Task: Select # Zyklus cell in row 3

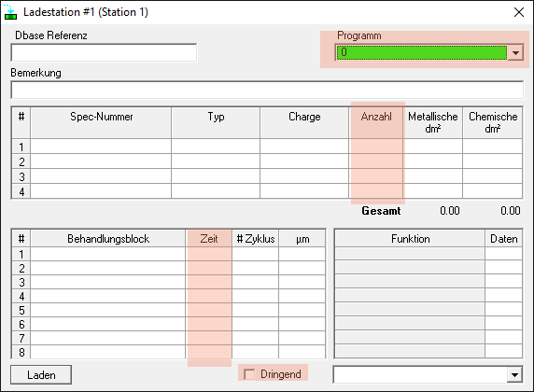Action: [256, 282]
